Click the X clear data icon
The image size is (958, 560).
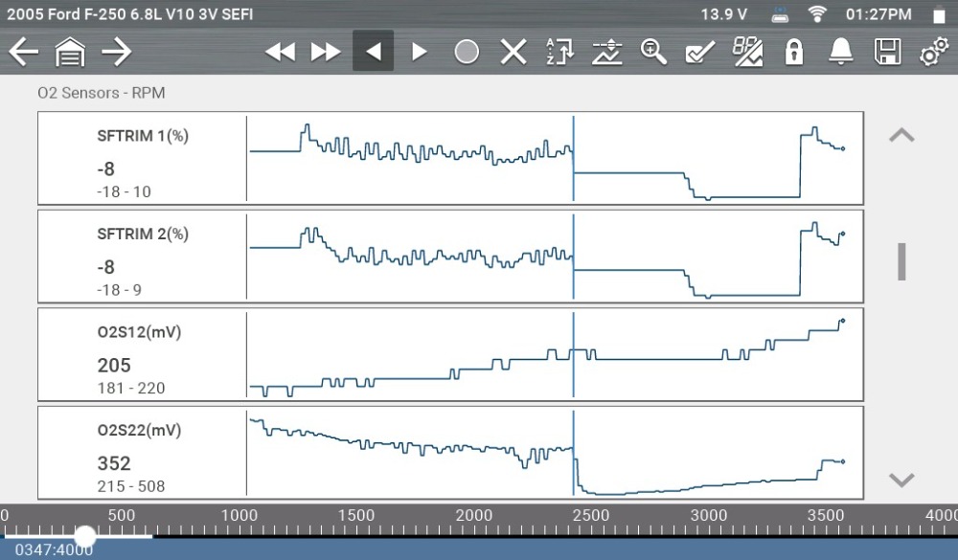(513, 52)
